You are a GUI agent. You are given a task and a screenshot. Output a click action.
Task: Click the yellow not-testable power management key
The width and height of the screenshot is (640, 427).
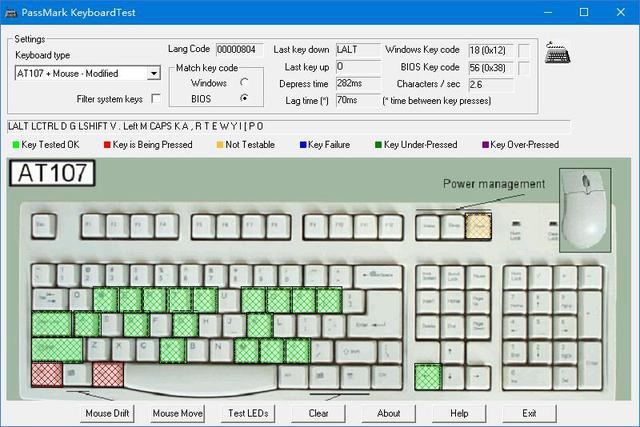tap(478, 226)
